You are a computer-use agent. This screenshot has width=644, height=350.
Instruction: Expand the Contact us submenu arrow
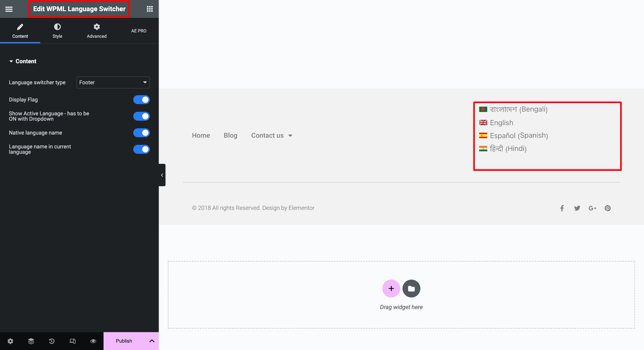point(290,136)
